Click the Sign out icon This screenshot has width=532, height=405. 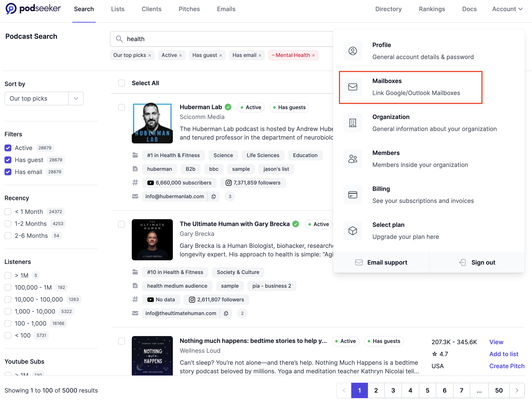pyautogui.click(x=463, y=262)
